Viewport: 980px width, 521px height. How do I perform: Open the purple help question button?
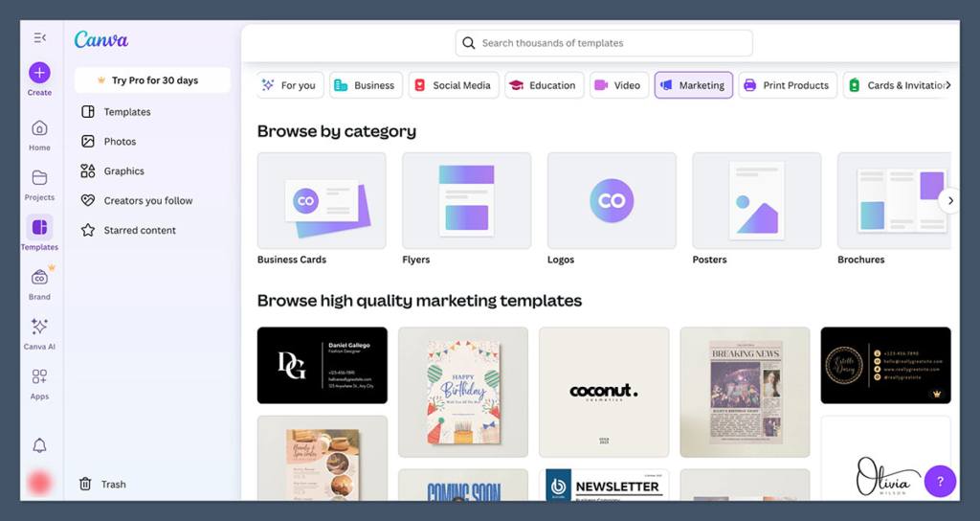[940, 481]
